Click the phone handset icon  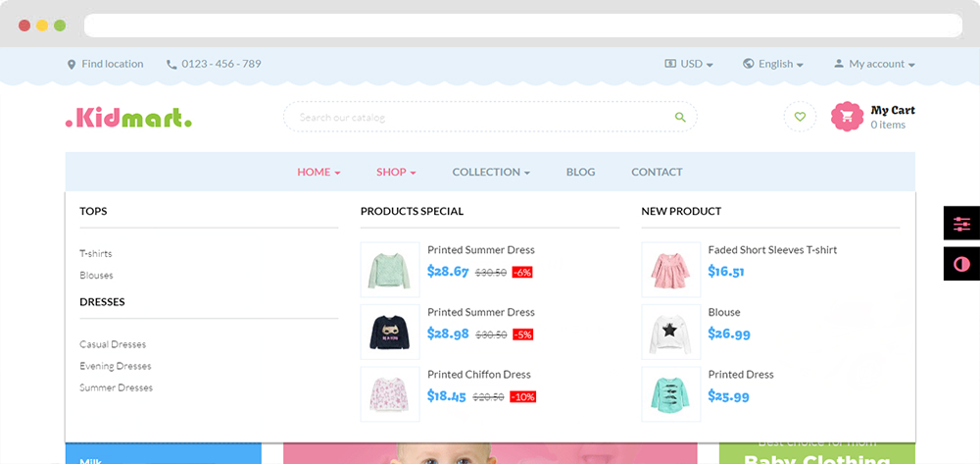[x=171, y=65]
